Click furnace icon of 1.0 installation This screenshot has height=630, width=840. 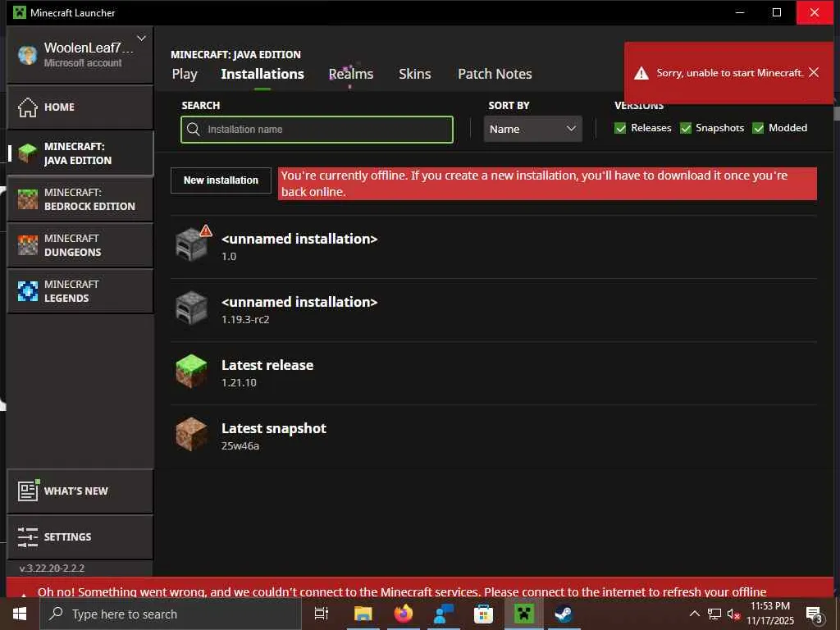[191, 244]
